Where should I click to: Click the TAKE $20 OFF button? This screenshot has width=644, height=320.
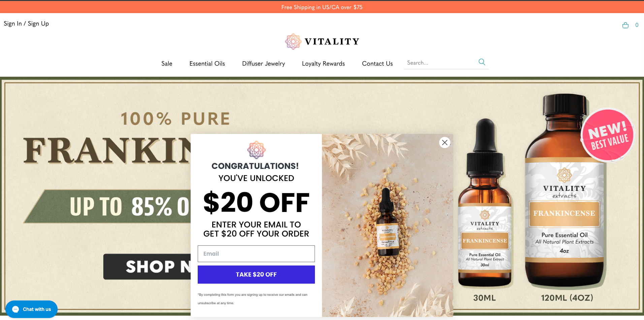256,275
